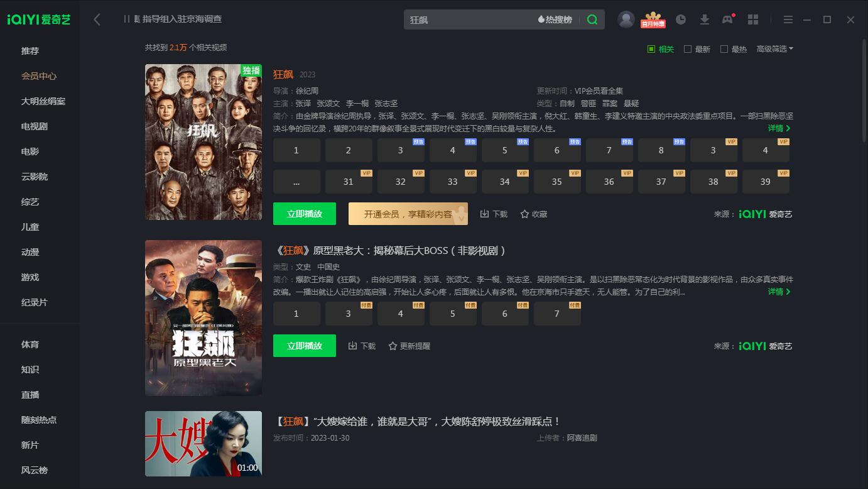868x489 pixels.
Task: Set update reminder for 原型黑老大
Action: (x=409, y=346)
